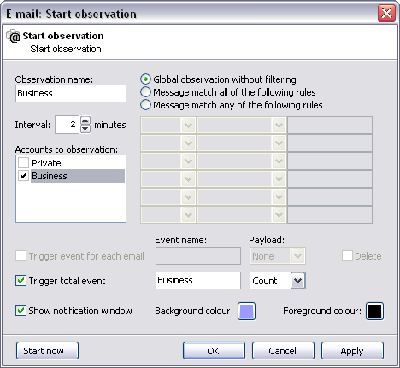The image size is (400, 368).
Task: Toggle Show notification window checkbox
Action: [x=21, y=311]
